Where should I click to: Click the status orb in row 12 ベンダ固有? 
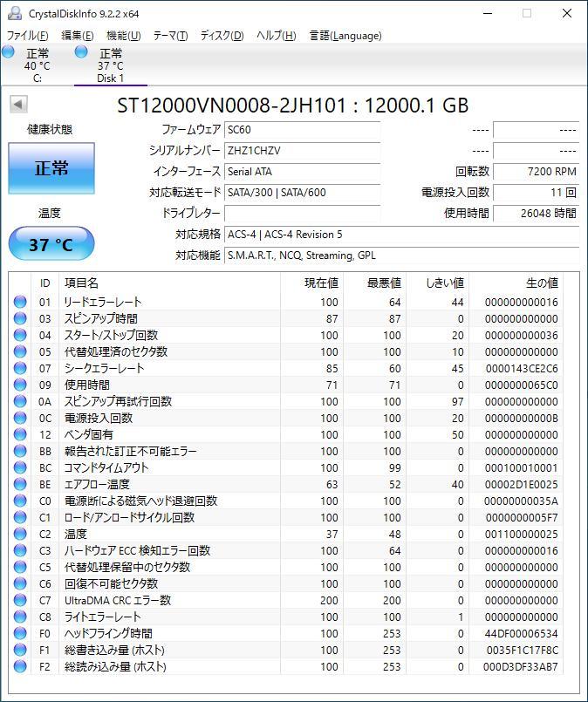coord(20,434)
